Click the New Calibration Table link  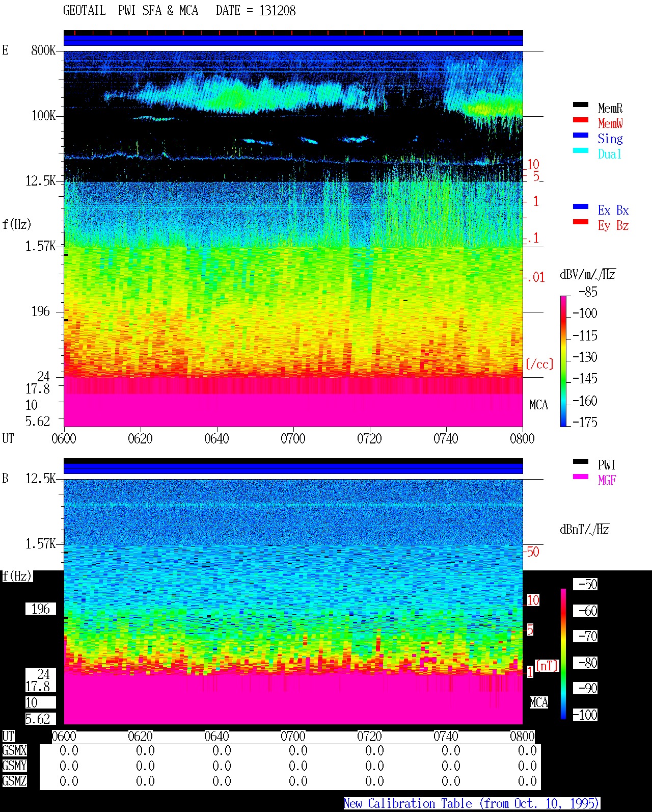point(472,804)
